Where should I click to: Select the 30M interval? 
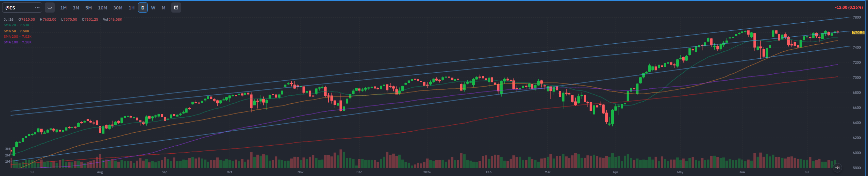[x=118, y=8]
